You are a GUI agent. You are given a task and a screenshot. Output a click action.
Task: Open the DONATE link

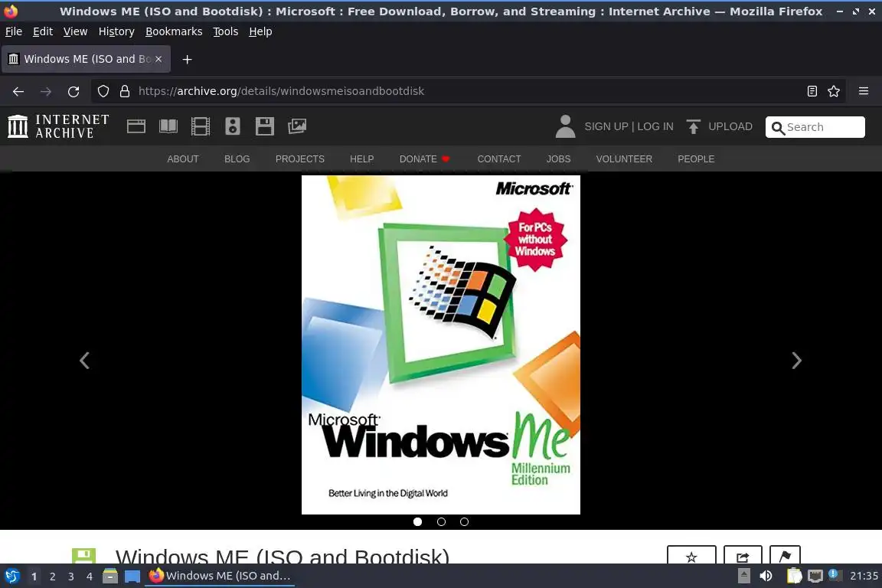tap(424, 159)
